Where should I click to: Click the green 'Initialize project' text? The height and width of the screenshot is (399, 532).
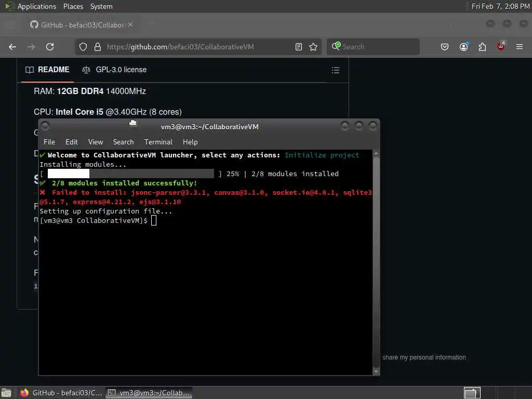click(x=322, y=155)
